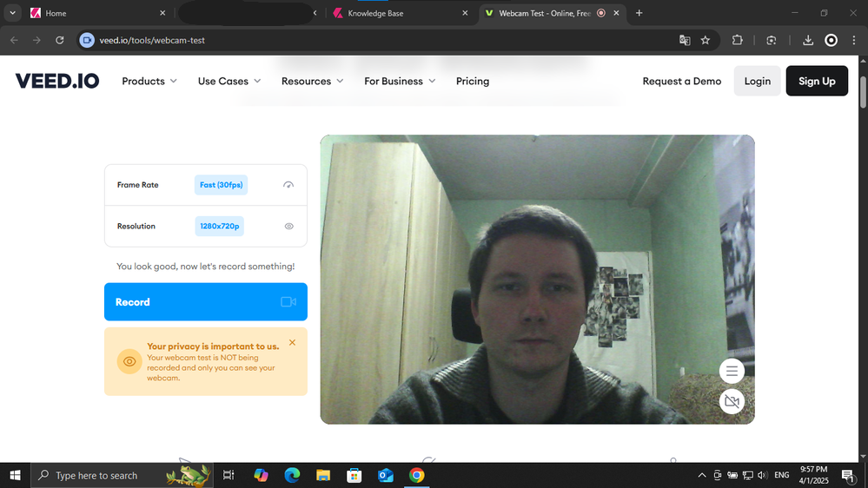Click the camera permission icon in address bar
Screen dimensions: 868x488
[x=87, y=40]
